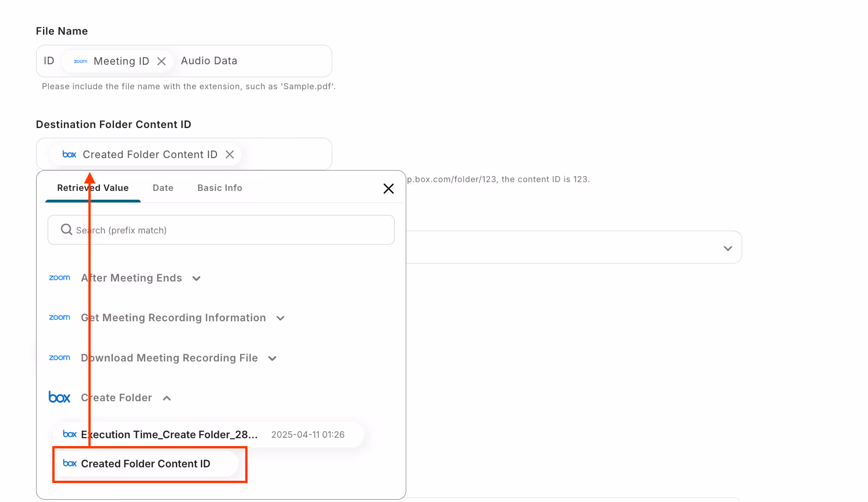The height and width of the screenshot is (502, 868).
Task: Switch to the Basic Info tab
Action: [220, 188]
